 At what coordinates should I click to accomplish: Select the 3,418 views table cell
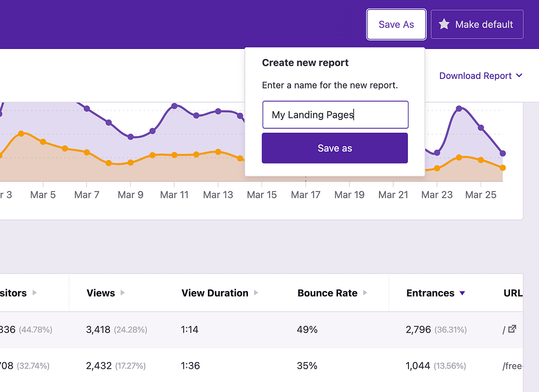(x=98, y=330)
